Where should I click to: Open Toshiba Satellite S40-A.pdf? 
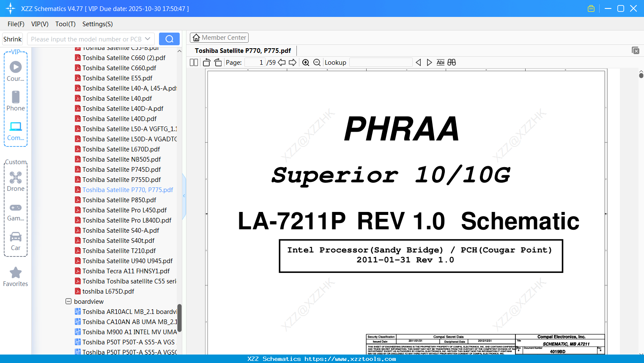pos(121,230)
